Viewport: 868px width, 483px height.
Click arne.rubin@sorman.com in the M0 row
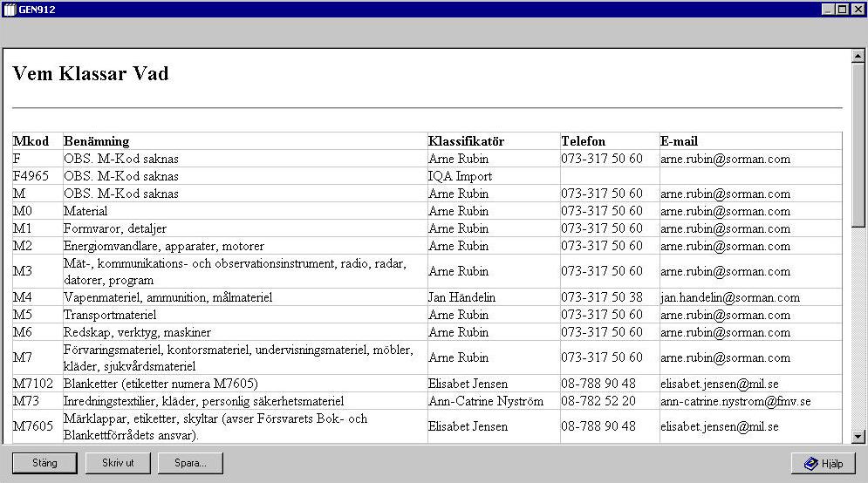coord(725,211)
